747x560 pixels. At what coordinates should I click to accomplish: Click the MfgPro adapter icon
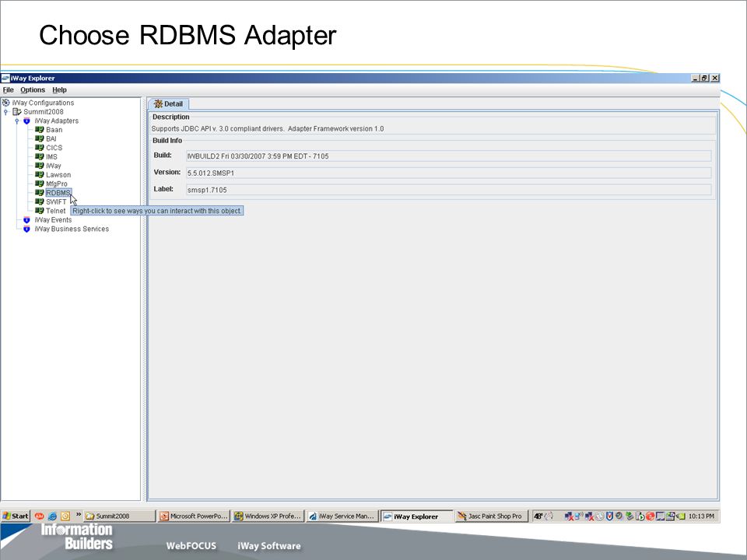click(x=40, y=184)
